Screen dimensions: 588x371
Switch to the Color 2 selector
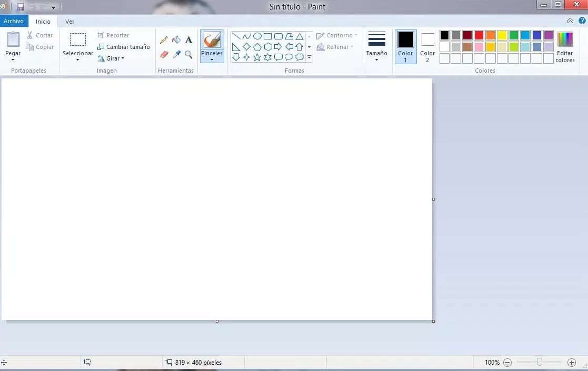coord(427,46)
